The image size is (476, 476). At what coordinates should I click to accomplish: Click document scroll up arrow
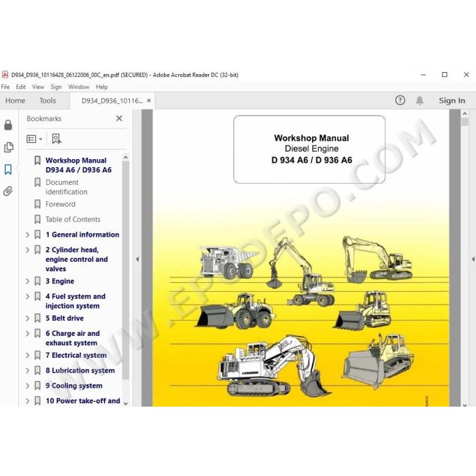(x=464, y=114)
